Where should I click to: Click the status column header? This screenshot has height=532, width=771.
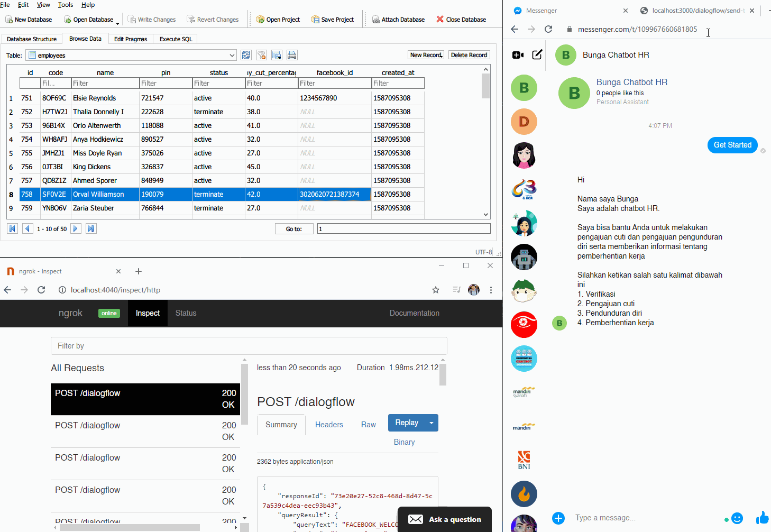(x=219, y=72)
